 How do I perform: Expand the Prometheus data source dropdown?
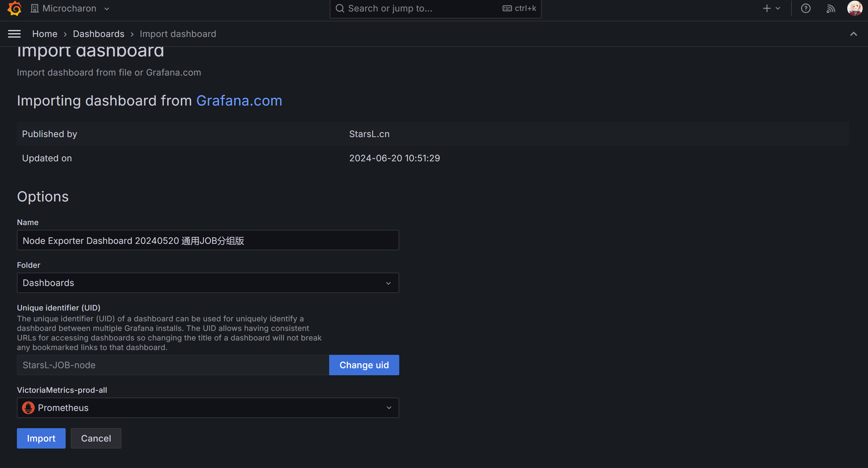tap(207, 408)
